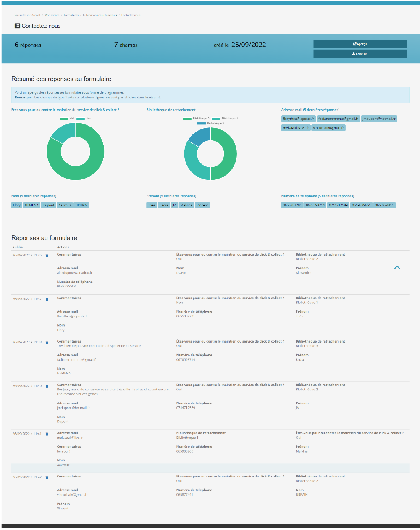The width and height of the screenshot is (420, 530).
Task: Toggle the 'Oui' legend in first chart
Action: click(67, 119)
